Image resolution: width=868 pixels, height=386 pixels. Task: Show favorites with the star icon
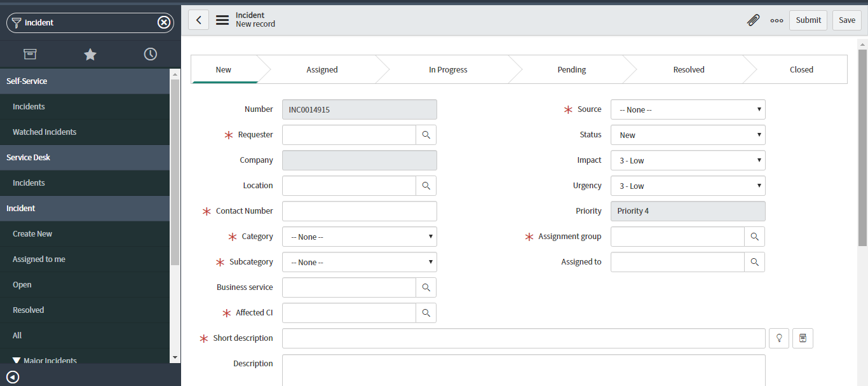coord(90,55)
